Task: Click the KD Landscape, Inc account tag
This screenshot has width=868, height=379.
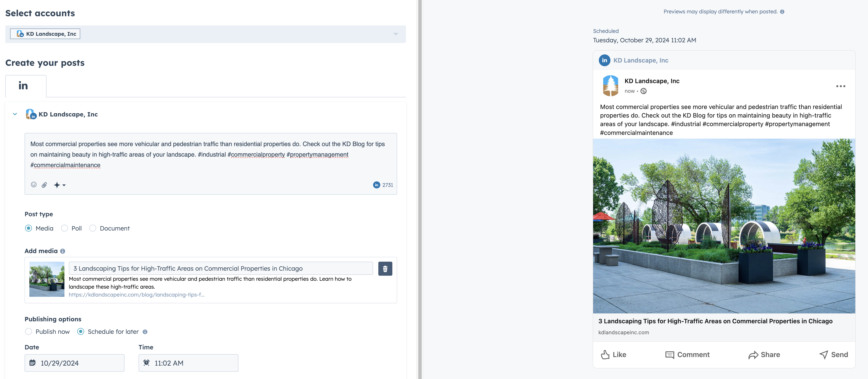Action: click(x=45, y=34)
